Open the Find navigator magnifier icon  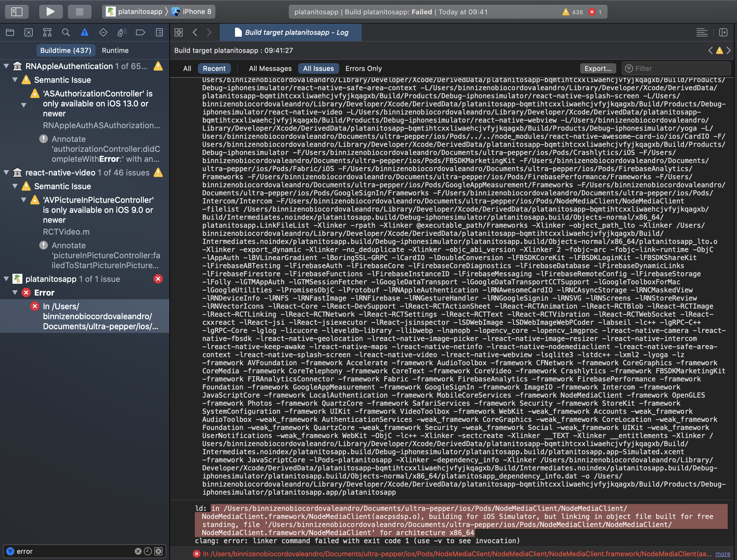click(66, 32)
